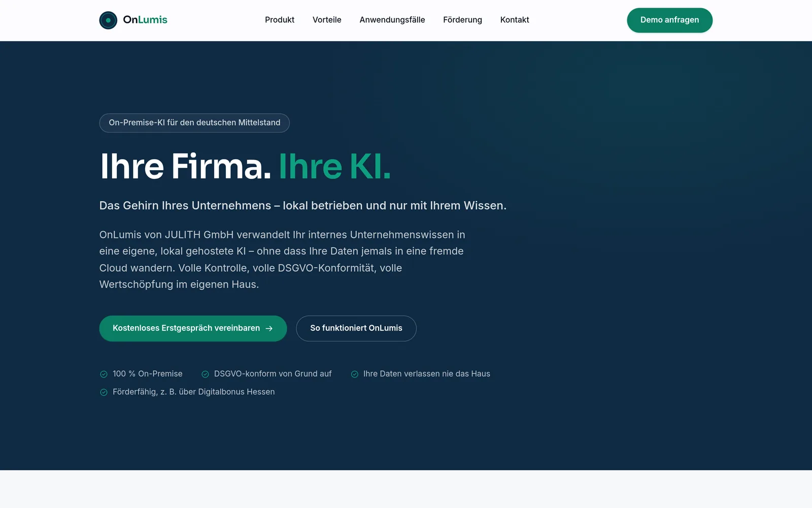Click check icon beside 100 % On-Premise
812x508 pixels.
[x=104, y=374]
